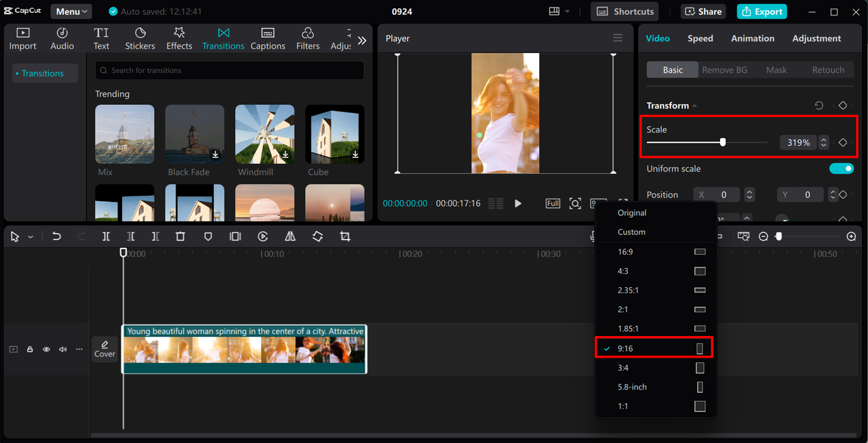
Task: Split the clip at the playhead
Action: 106,236
